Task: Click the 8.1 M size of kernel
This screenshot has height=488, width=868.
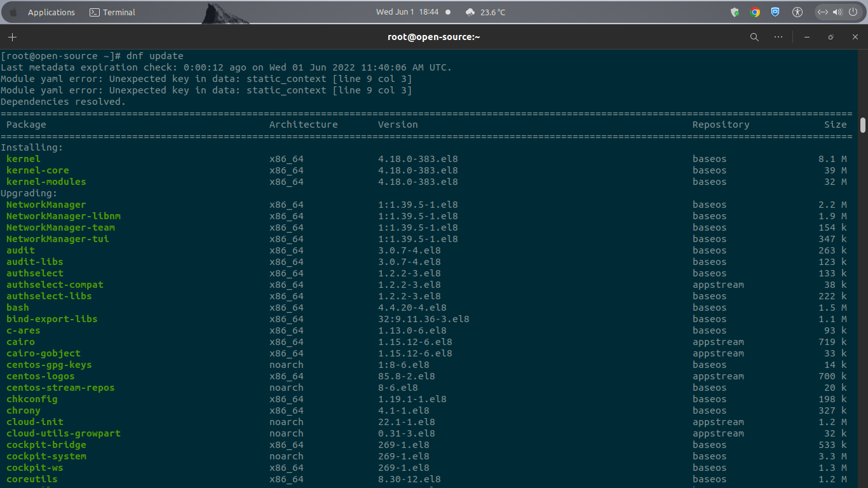Action: tap(832, 159)
